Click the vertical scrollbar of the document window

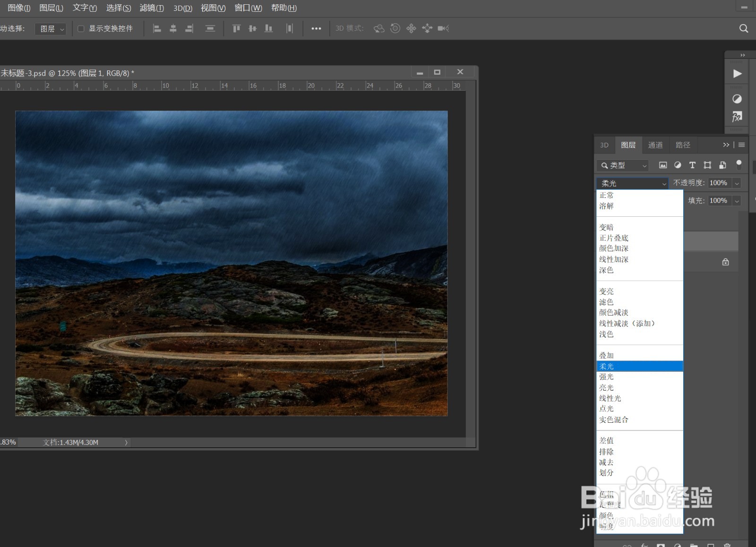[x=471, y=264]
